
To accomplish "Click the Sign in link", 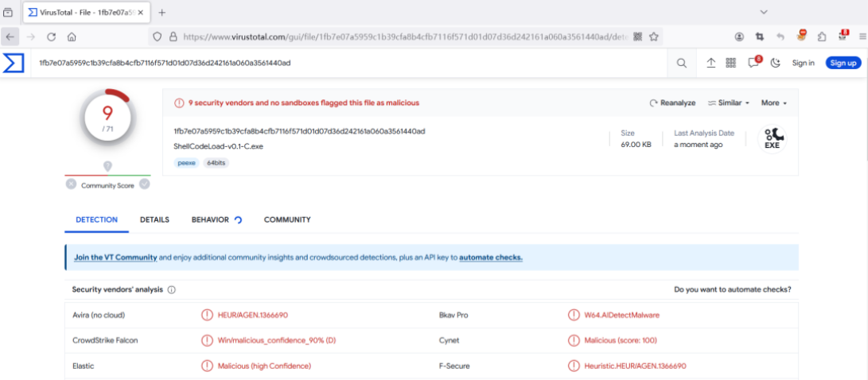I will click(x=804, y=63).
